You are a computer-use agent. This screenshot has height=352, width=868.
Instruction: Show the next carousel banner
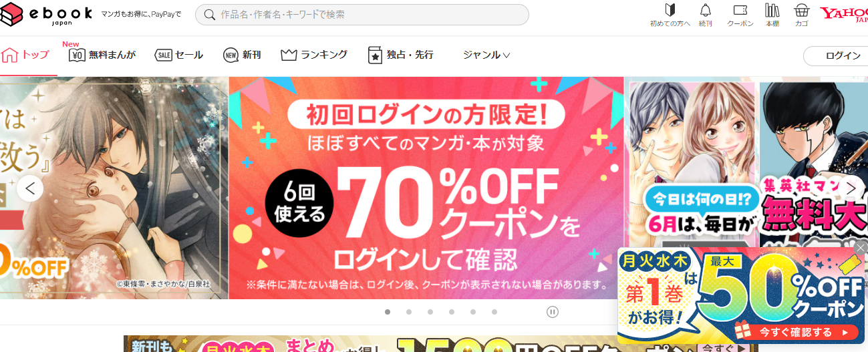(851, 188)
